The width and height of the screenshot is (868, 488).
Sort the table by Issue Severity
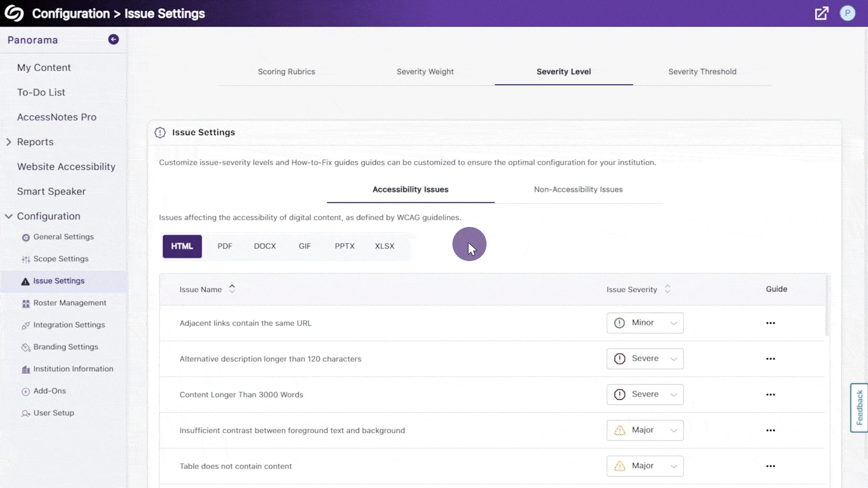point(667,289)
